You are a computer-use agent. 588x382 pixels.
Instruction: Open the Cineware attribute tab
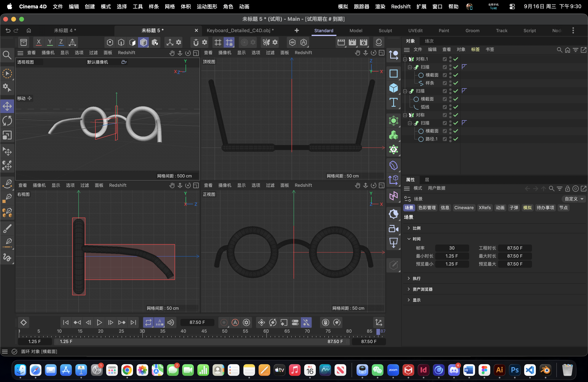coord(464,208)
